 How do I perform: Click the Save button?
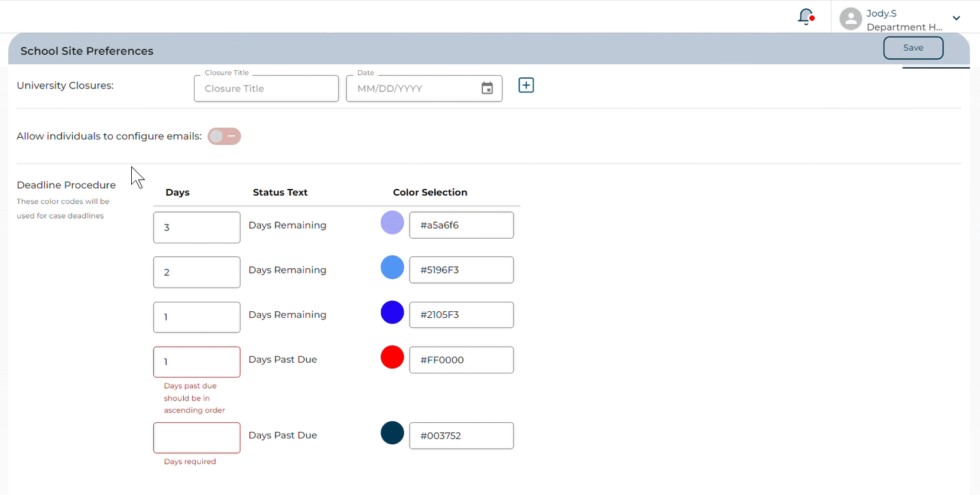913,48
